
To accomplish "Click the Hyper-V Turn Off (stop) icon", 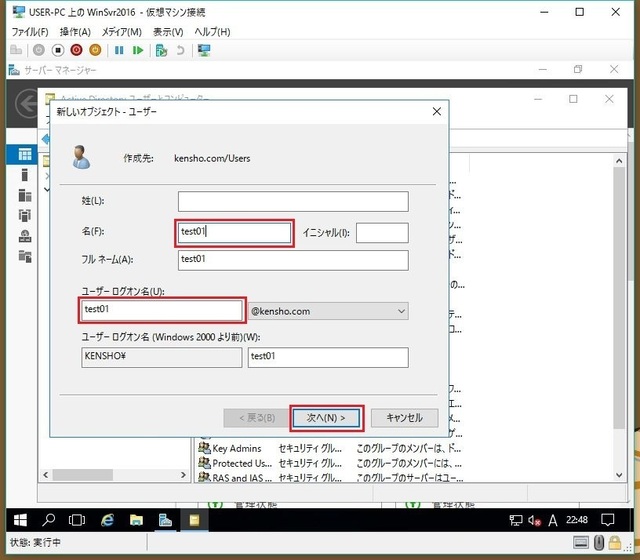I will click(56, 49).
